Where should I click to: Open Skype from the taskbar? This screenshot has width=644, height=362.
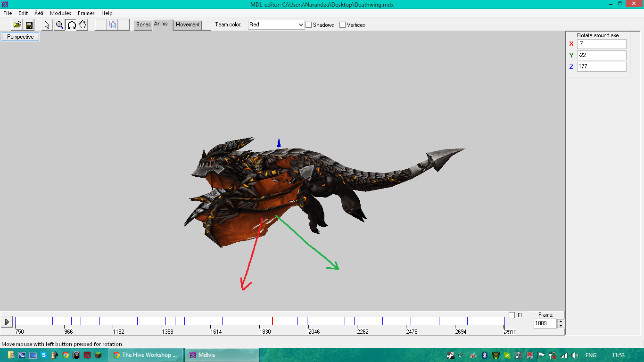click(x=44, y=355)
